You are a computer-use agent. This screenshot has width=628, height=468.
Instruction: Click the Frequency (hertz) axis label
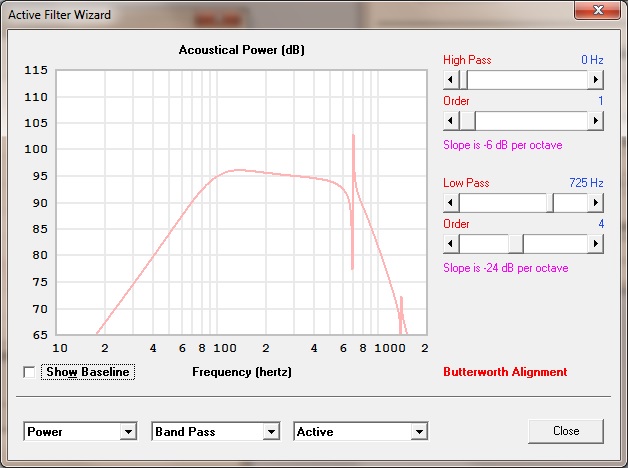[x=242, y=372]
